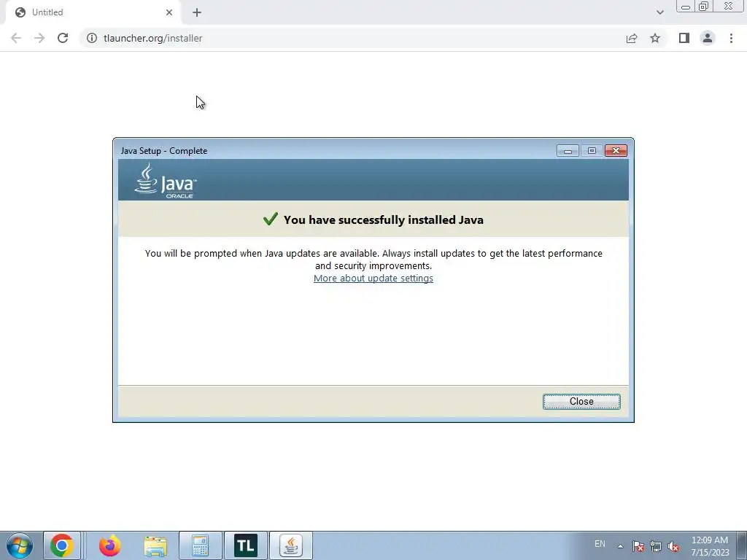This screenshot has width=747, height=560.
Task: Switch to Chrome in the taskbar
Action: pos(61,545)
